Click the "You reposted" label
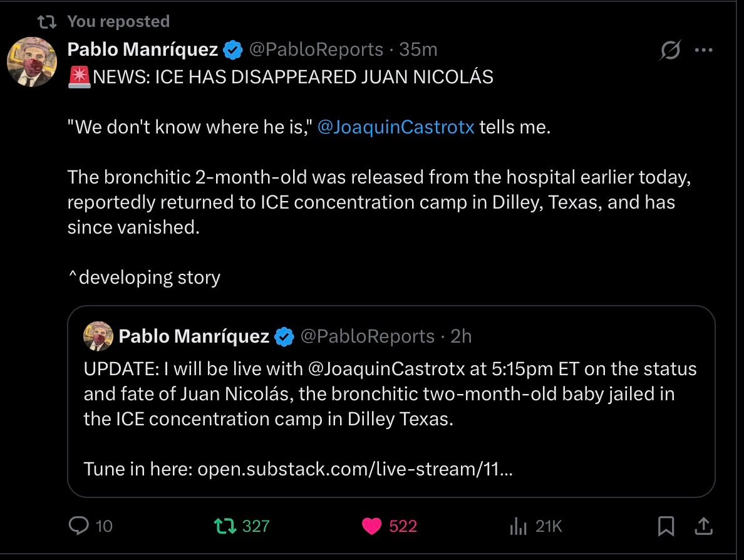The width and height of the screenshot is (744, 560). (x=118, y=21)
